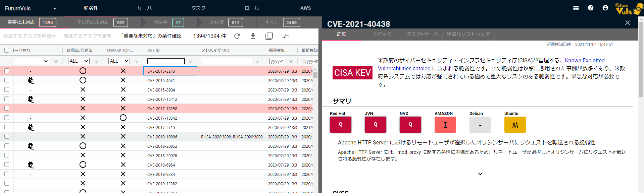
Task: Select the その他の未対応 252 filter
Action: point(103,22)
